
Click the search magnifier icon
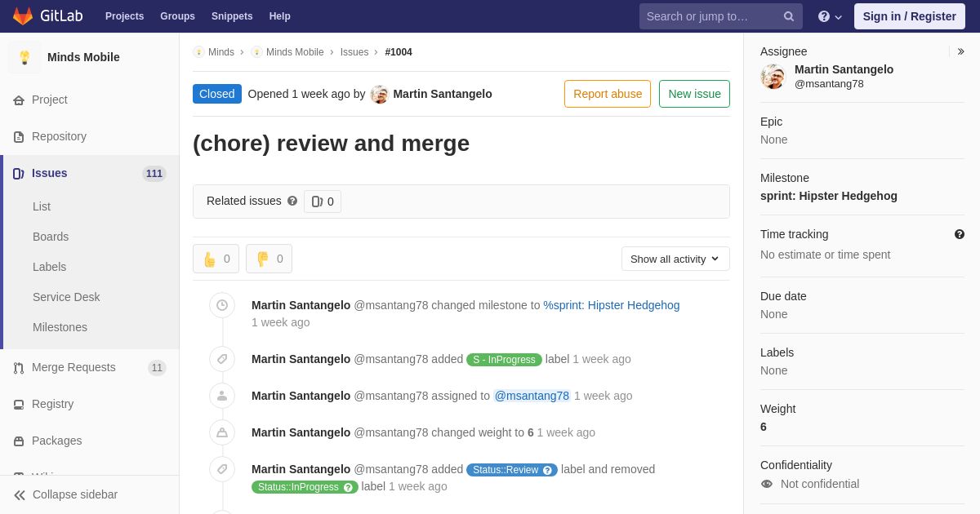(789, 16)
